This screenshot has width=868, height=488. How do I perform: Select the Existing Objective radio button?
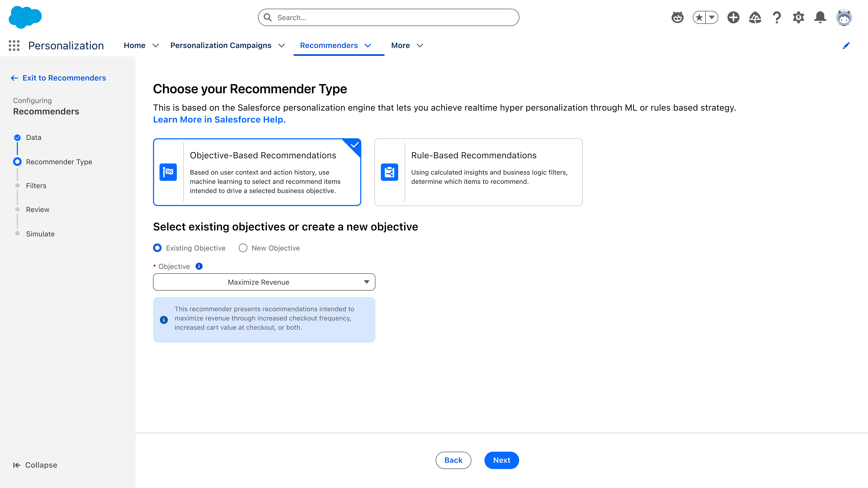(157, 248)
